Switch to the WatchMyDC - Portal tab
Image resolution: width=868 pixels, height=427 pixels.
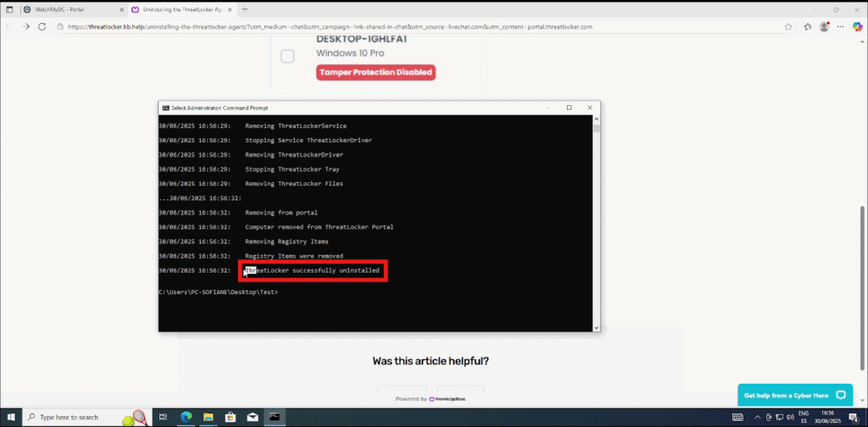point(73,9)
